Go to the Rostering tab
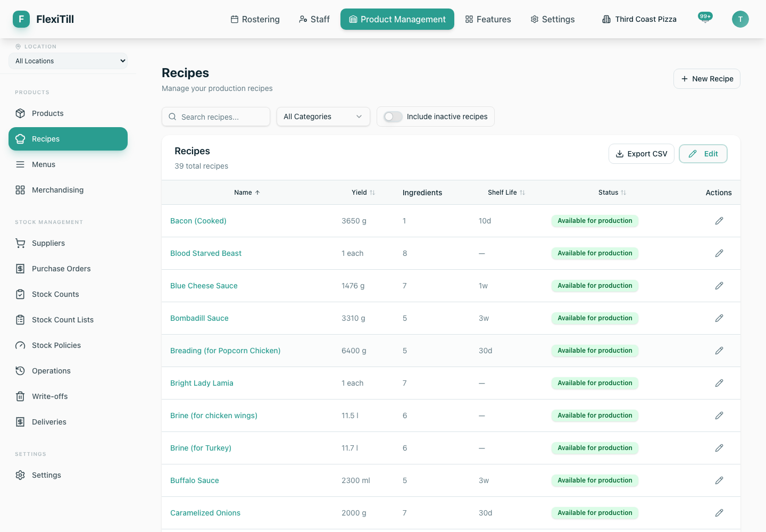This screenshot has width=766, height=532. (255, 19)
